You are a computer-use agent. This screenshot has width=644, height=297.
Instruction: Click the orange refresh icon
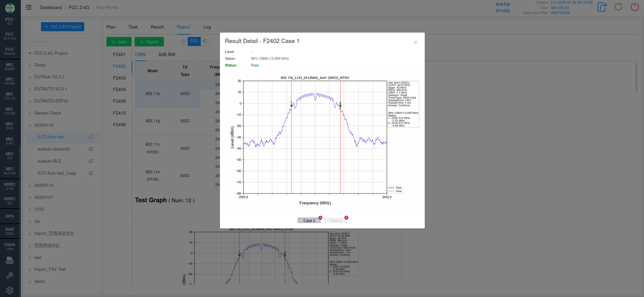(618, 7)
